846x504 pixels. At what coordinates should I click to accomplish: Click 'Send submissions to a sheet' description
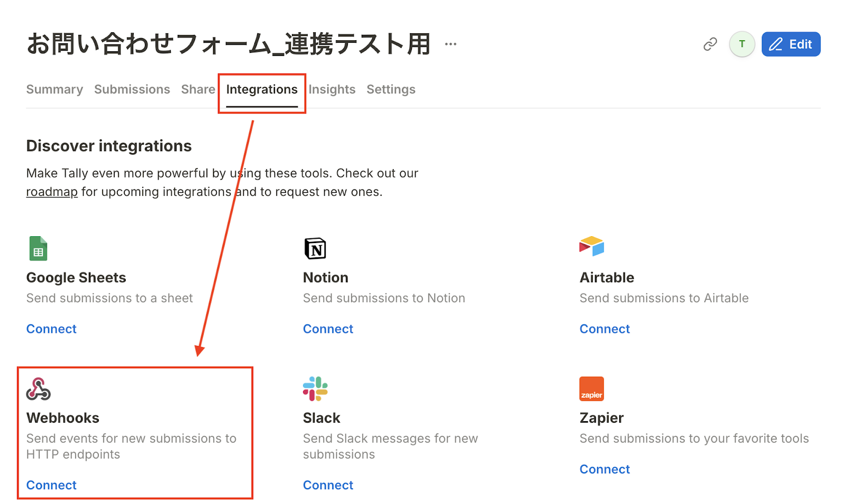pos(109,298)
